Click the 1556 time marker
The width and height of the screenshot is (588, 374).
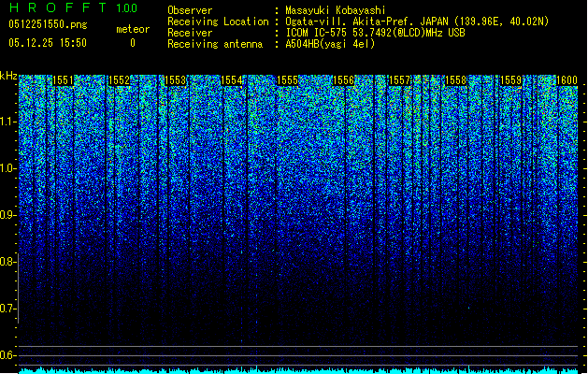[x=343, y=80]
